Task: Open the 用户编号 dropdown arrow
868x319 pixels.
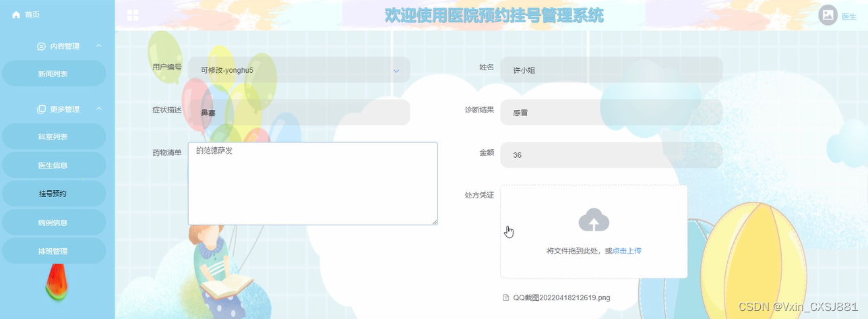Action: coord(396,70)
